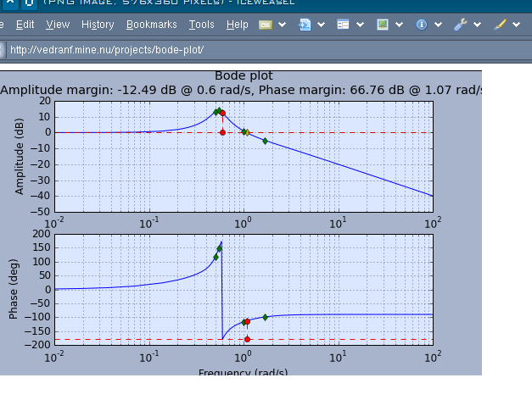Image resolution: width=532 pixels, height=400 pixels.
Task: Open the Bookmarks menu
Action: [152, 25]
